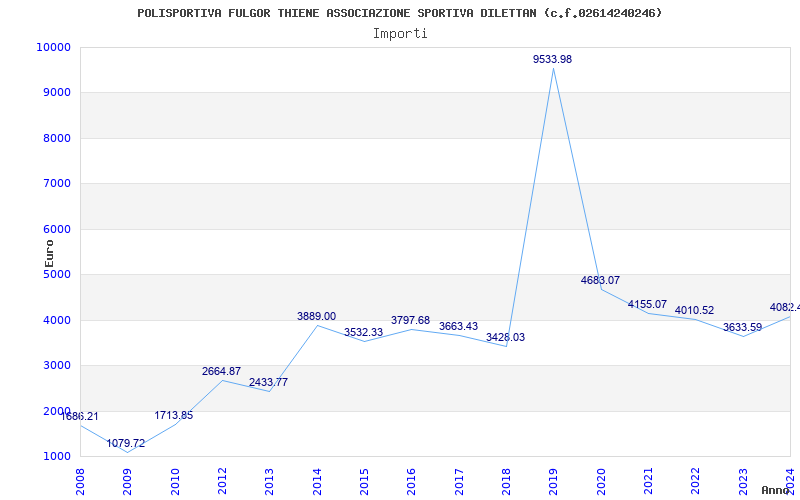Click the x-axis year 2022
800x500 pixels.
[695, 481]
